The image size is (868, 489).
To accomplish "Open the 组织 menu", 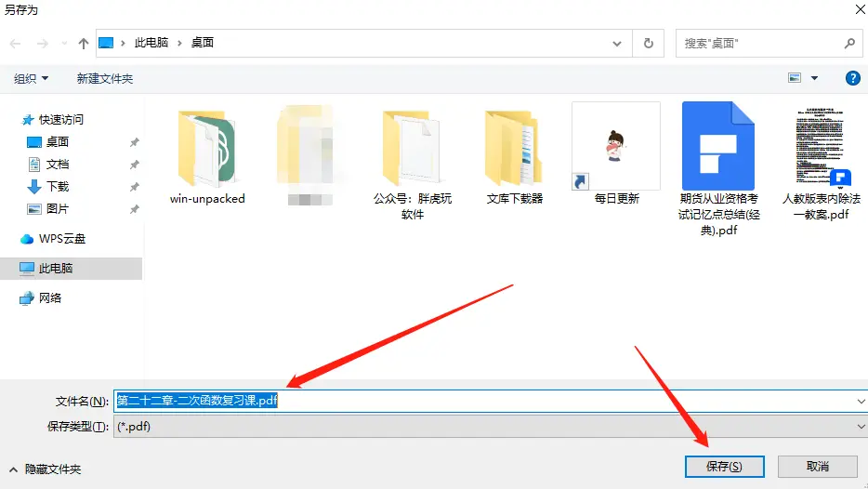I will (31, 79).
